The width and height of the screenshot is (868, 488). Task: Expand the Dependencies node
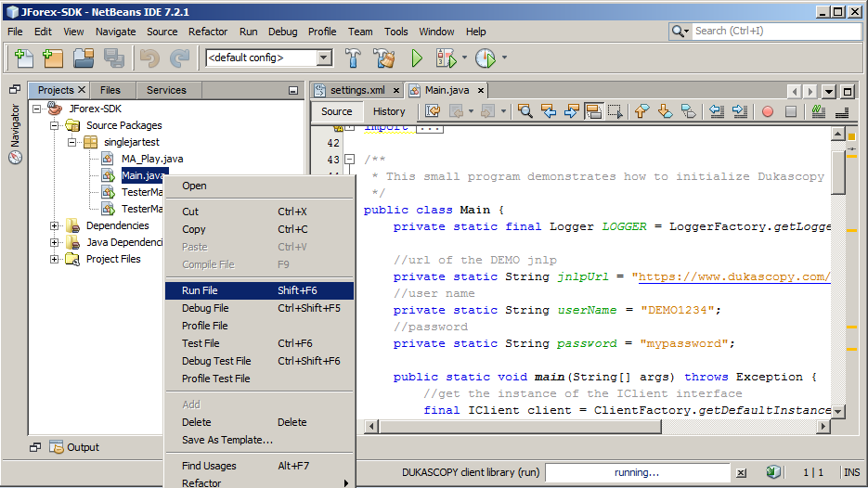(x=54, y=225)
